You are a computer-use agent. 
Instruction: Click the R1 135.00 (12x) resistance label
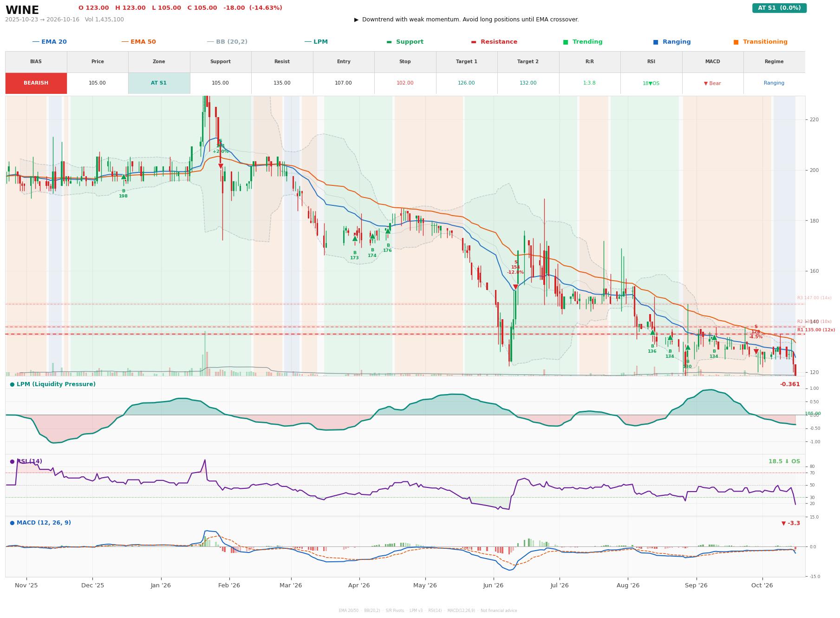[816, 330]
